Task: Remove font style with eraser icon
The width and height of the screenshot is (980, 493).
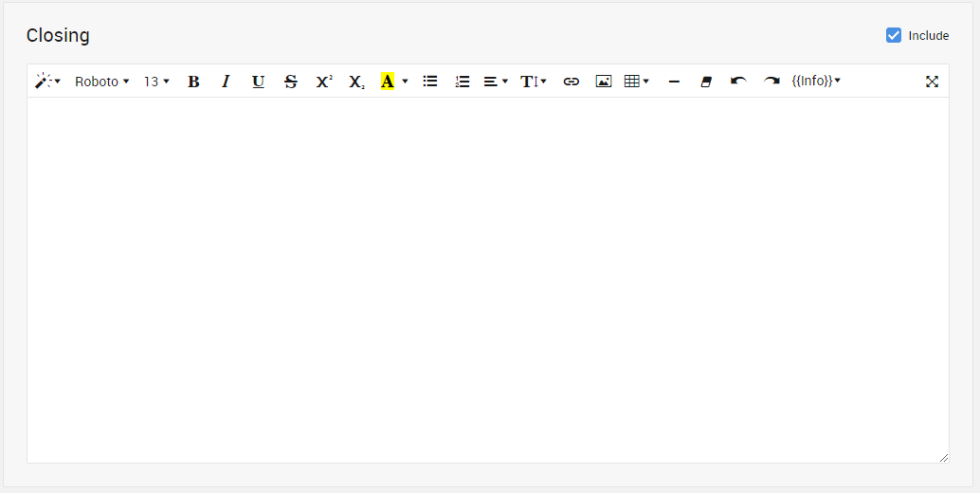Action: pyautogui.click(x=706, y=82)
